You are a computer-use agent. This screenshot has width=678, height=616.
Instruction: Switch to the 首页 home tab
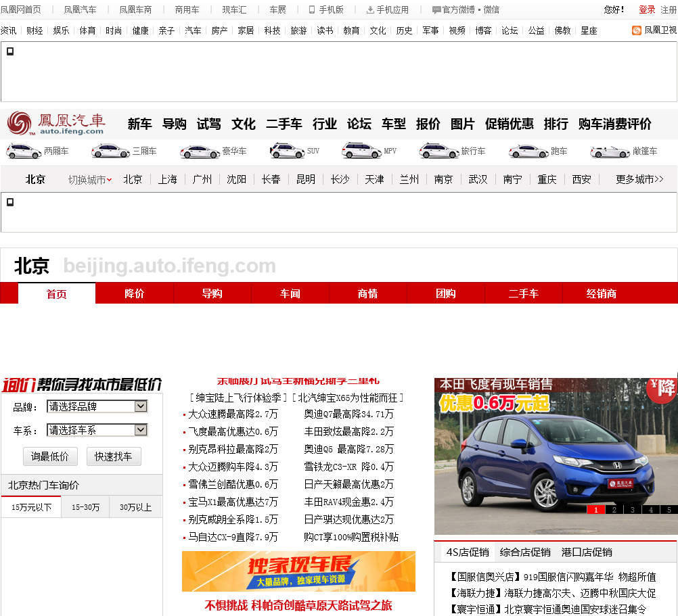pyautogui.click(x=57, y=293)
